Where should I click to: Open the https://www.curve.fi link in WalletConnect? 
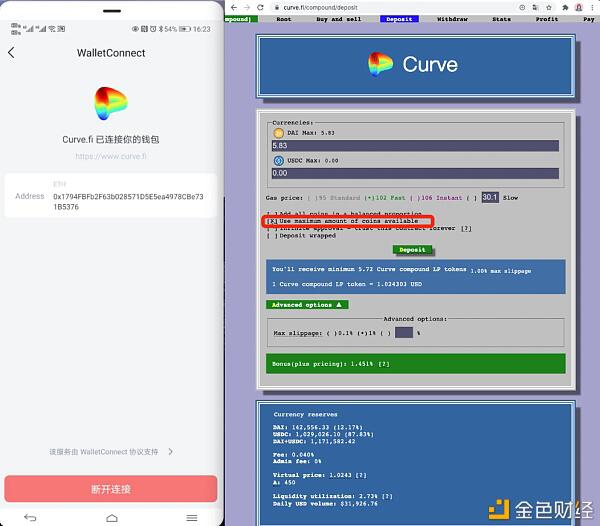coord(111,156)
